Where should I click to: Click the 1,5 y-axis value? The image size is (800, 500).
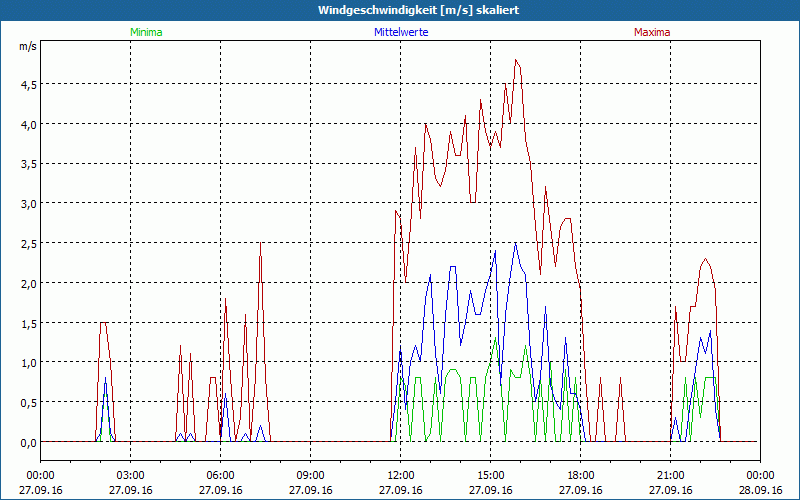coord(29,323)
